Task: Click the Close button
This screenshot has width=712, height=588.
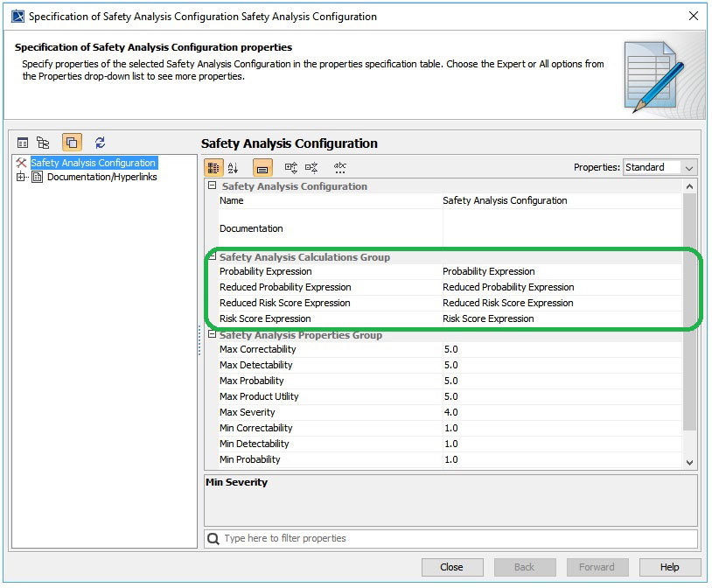Action: coord(451,567)
